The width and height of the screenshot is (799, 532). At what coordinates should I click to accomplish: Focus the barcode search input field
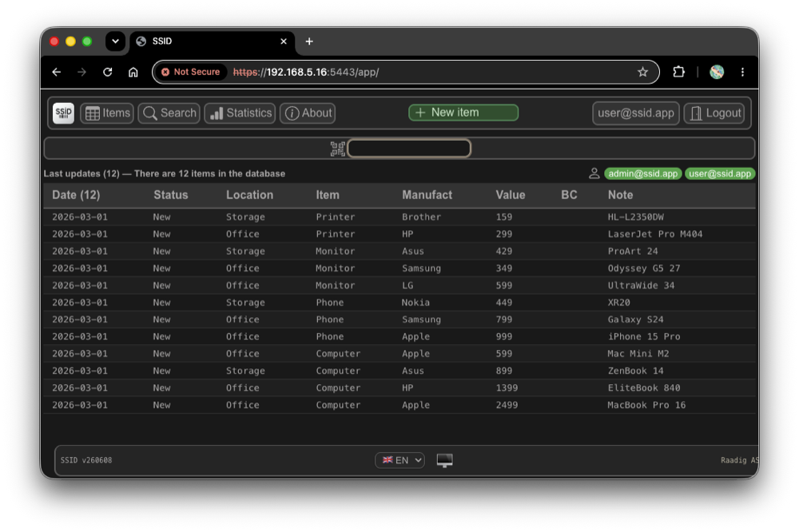409,149
